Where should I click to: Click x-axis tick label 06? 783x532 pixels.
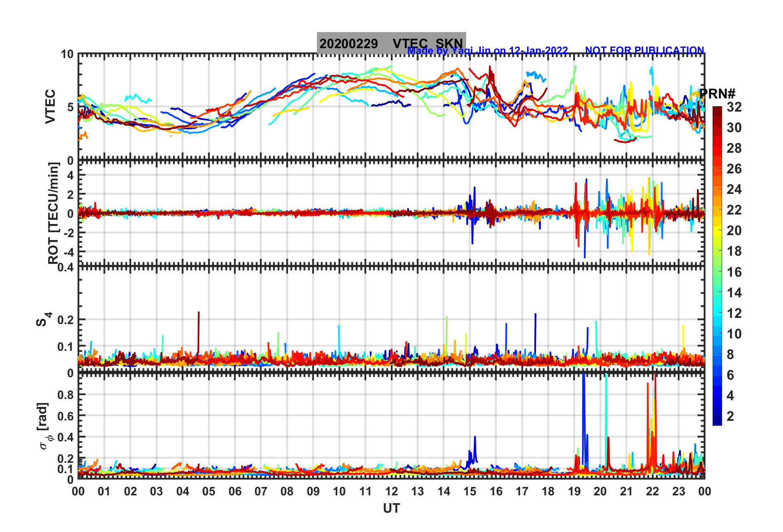point(235,491)
